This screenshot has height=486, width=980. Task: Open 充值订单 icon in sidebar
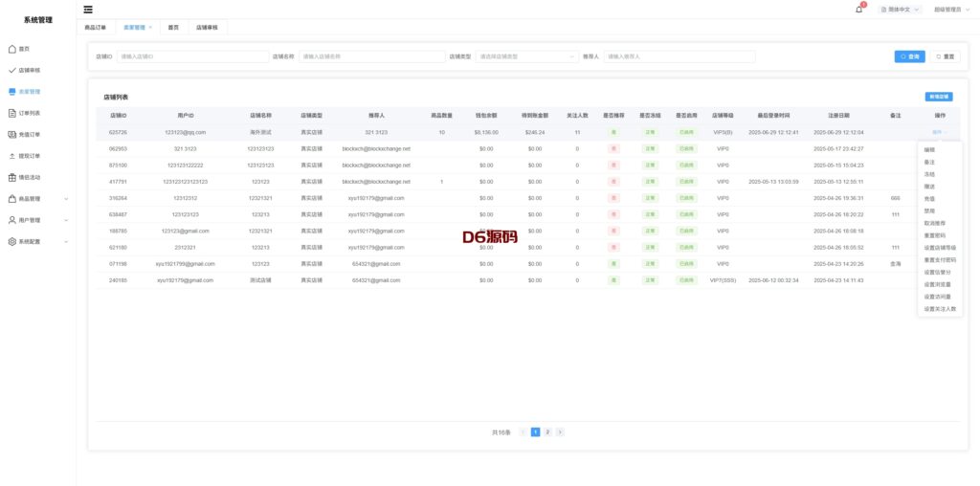click(x=11, y=134)
